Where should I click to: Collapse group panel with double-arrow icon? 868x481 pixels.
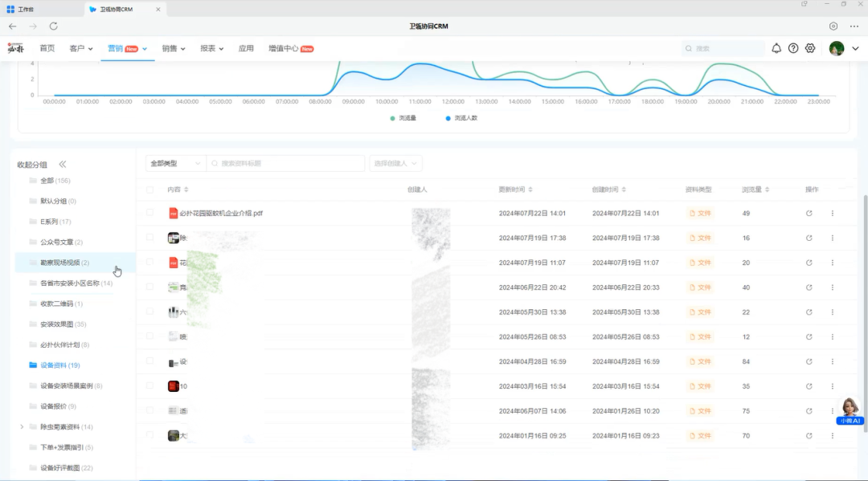click(63, 164)
